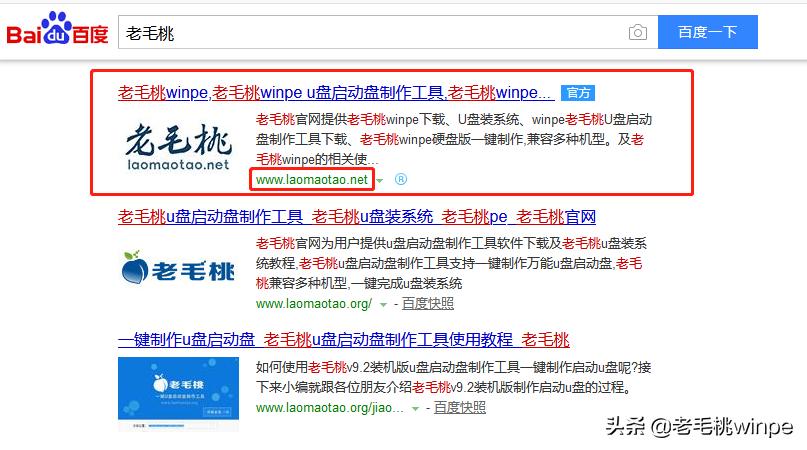Image resolution: width=807 pixels, height=450 pixels.
Task: Expand dropdown arrow beside www.laomaotao.net
Action: [x=380, y=181]
